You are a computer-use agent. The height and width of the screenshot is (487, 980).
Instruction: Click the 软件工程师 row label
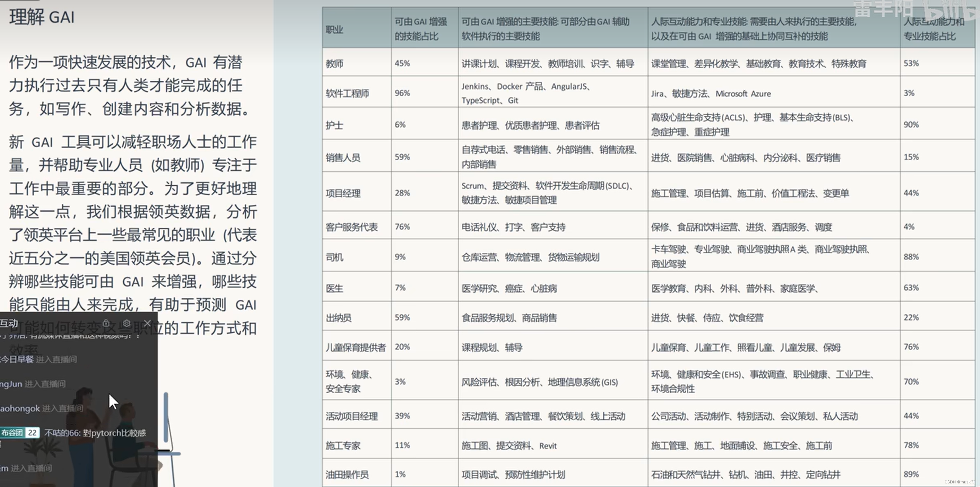point(347,93)
